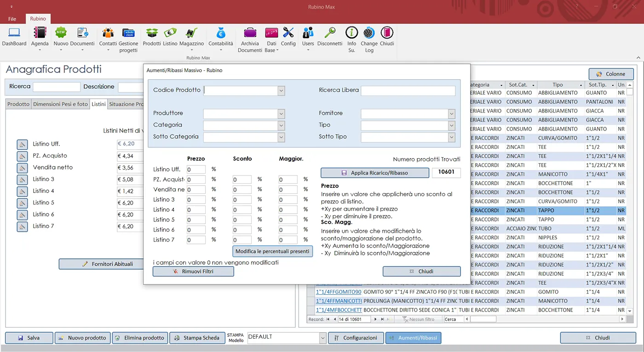Open the Dati Base ribbon icon
Screen dimensions: 644x352
tap(271, 40)
